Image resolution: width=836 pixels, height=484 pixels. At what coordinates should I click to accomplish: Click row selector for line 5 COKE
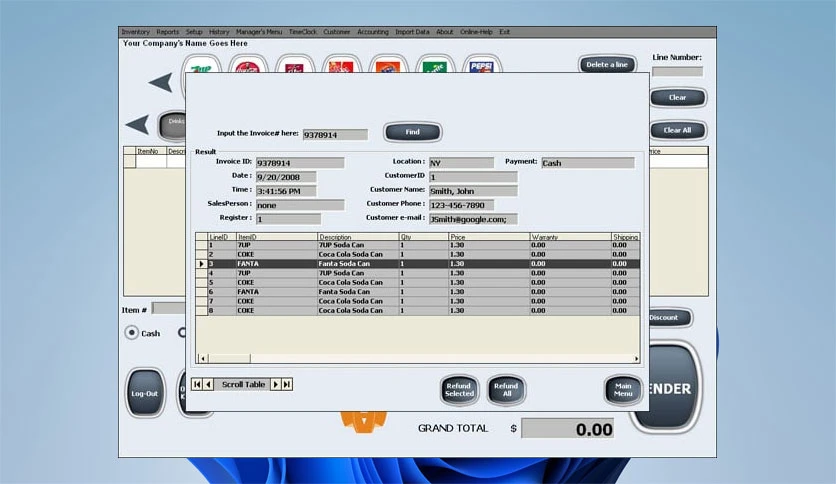click(x=202, y=283)
